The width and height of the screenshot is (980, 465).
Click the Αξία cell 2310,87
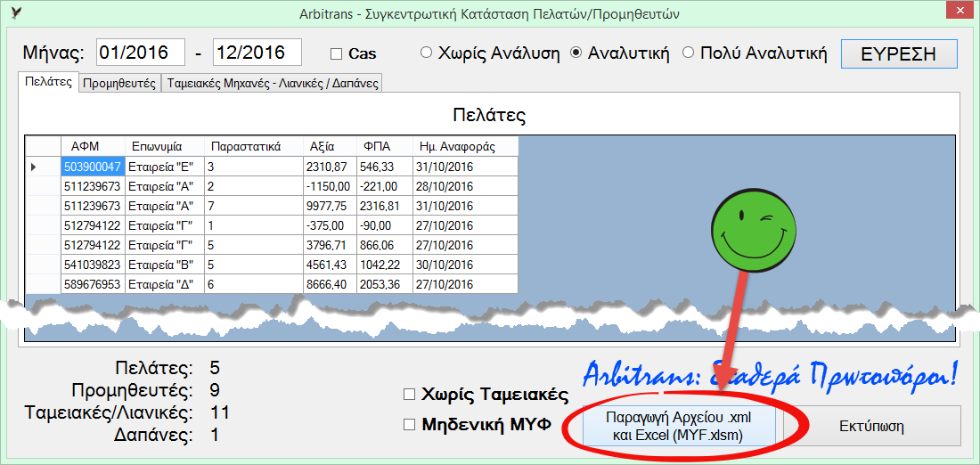330,167
